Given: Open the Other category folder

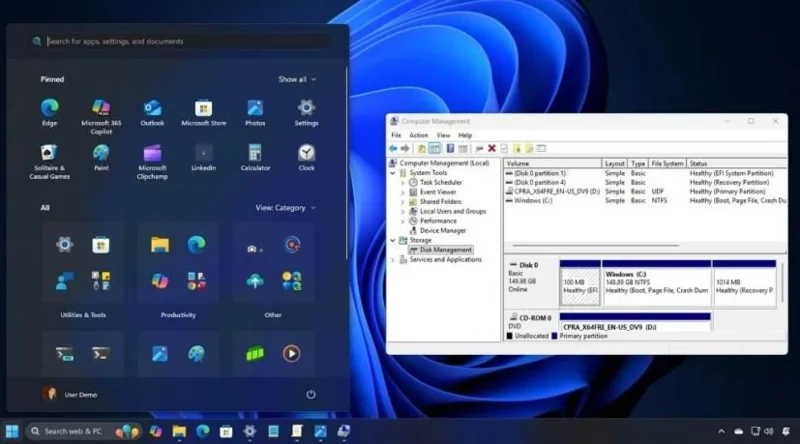Looking at the screenshot, I should pyautogui.click(x=273, y=264).
